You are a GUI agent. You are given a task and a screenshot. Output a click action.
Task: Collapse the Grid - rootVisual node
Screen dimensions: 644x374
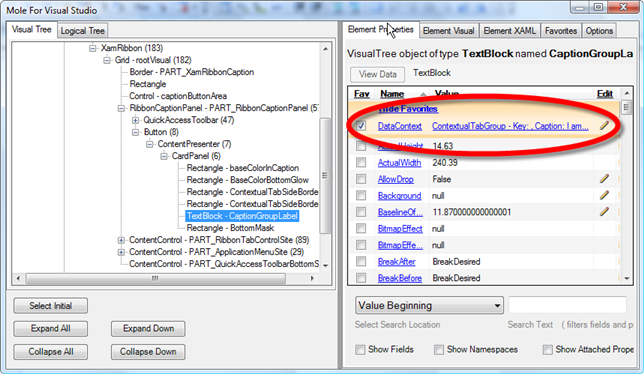point(107,60)
